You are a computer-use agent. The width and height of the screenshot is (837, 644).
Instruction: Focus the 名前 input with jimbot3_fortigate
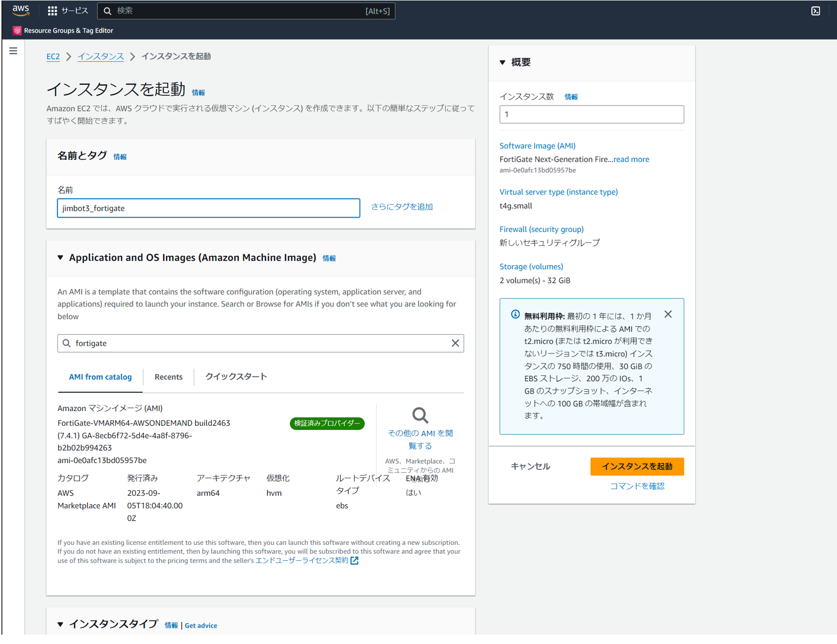point(209,208)
